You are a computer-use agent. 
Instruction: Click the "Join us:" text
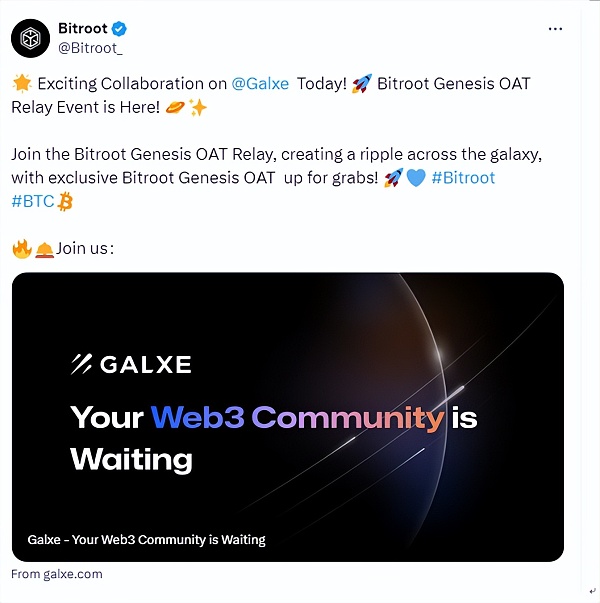click(x=86, y=248)
